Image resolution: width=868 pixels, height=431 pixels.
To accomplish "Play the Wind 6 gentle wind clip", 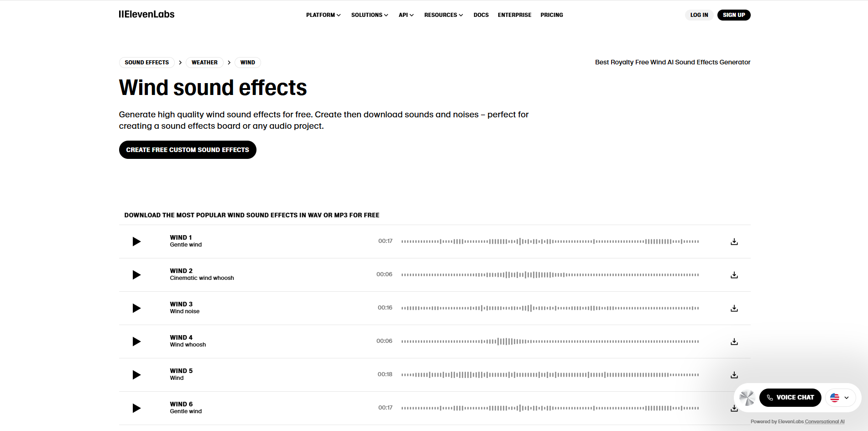I will pos(136,408).
